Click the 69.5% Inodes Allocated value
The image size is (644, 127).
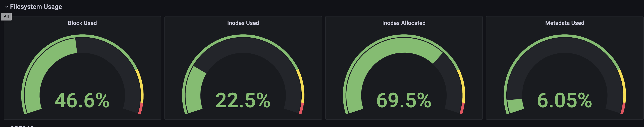tap(404, 100)
